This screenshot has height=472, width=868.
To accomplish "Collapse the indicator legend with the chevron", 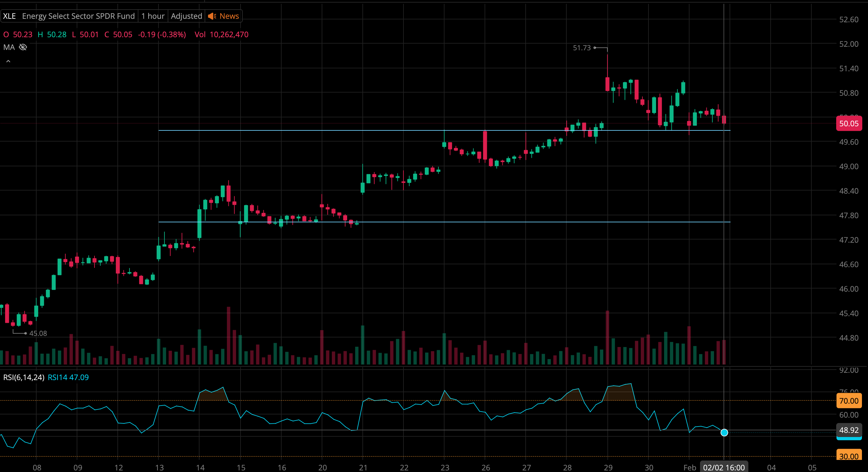I will click(x=8, y=61).
